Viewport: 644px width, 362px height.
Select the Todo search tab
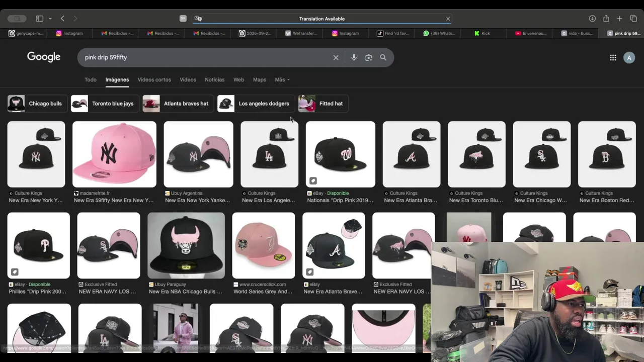click(91, 79)
